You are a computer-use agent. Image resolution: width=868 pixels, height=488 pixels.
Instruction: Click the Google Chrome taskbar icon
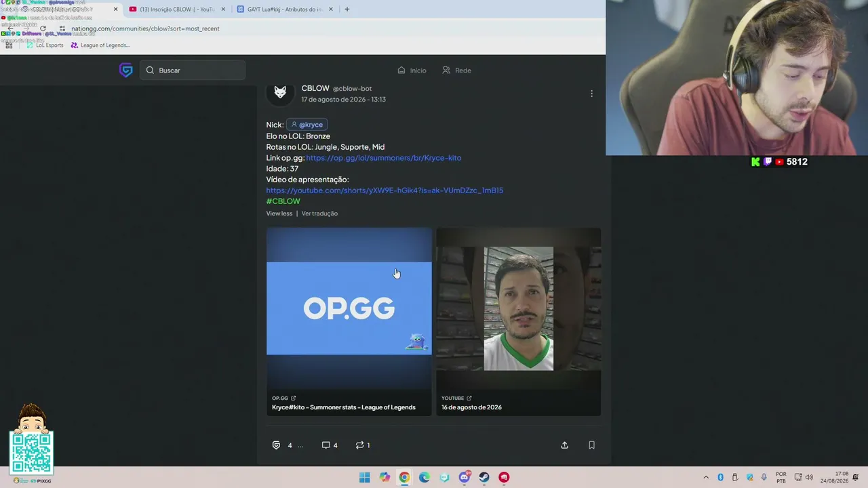point(404,477)
